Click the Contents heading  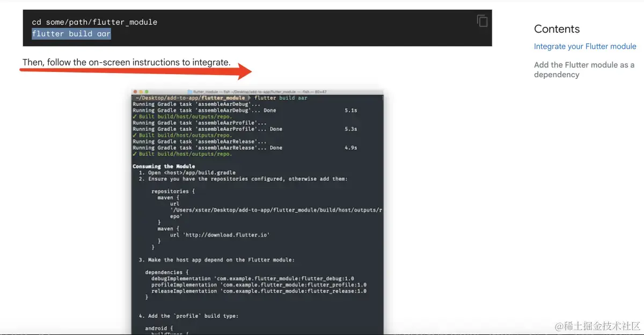click(557, 29)
